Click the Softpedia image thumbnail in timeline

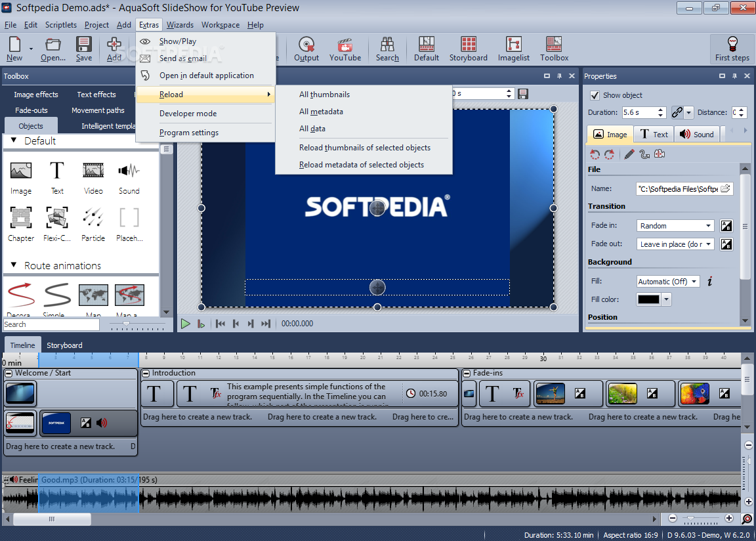point(56,423)
